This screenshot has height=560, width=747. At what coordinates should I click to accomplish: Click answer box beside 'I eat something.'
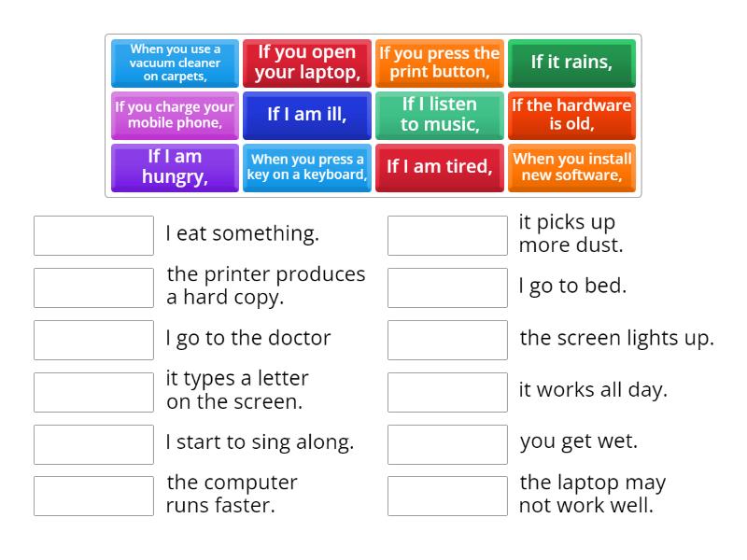[93, 235]
